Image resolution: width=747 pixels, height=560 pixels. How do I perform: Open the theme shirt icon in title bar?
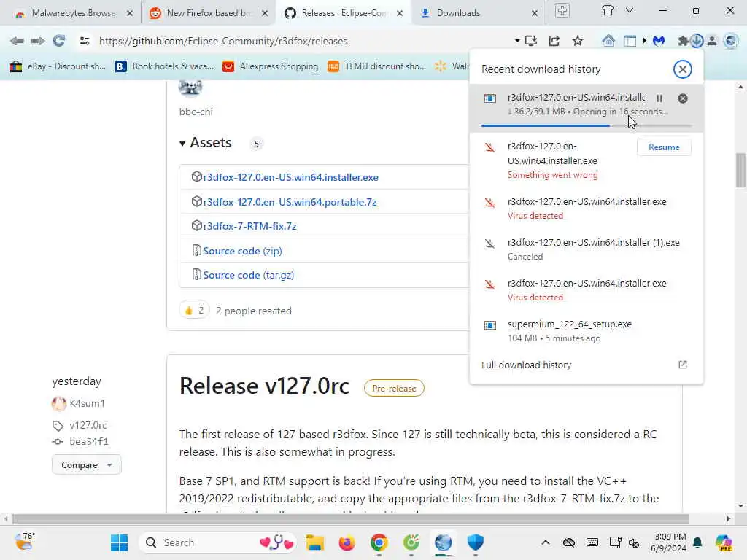click(608, 10)
